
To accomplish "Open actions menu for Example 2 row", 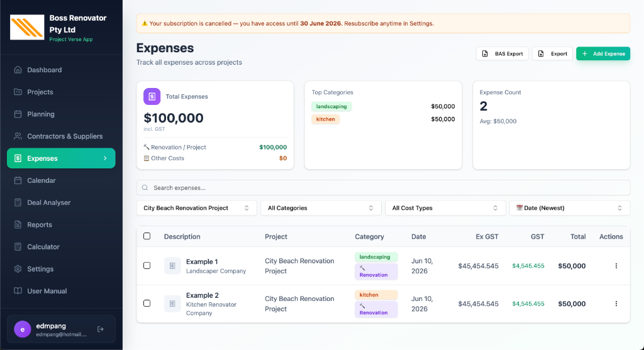I will tap(616, 304).
